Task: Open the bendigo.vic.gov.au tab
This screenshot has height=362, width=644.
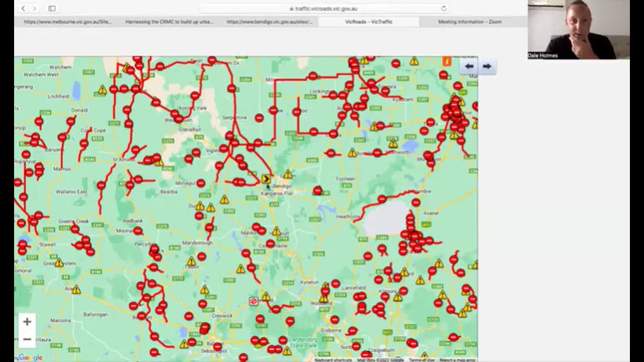Action: click(269, 22)
